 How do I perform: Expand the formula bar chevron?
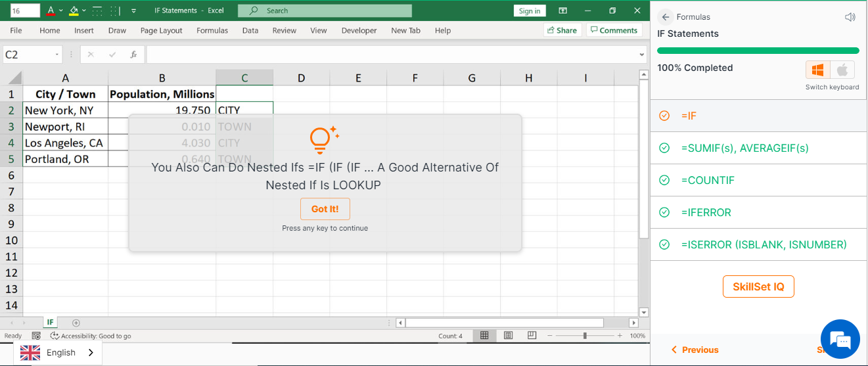(642, 55)
